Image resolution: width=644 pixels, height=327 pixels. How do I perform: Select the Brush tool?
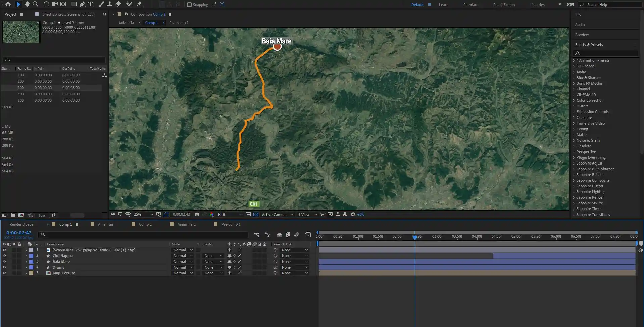point(101,4)
